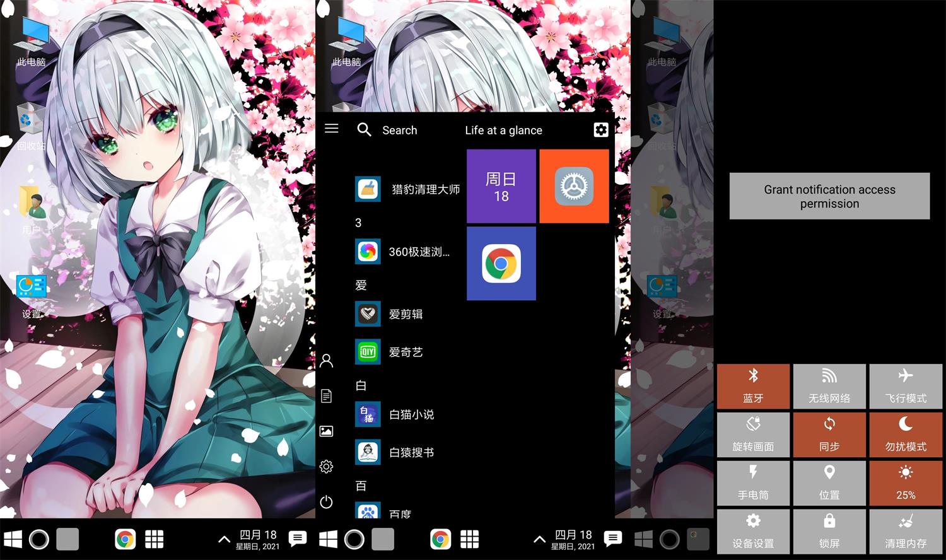This screenshot has width=946, height=560.
Task: Open the hamburger menu in the start menu
Action: pos(331,129)
